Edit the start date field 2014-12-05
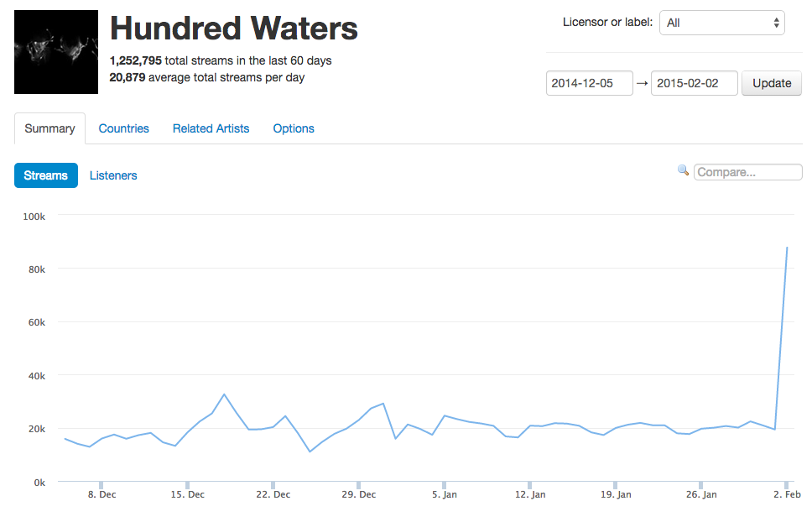 click(x=590, y=83)
